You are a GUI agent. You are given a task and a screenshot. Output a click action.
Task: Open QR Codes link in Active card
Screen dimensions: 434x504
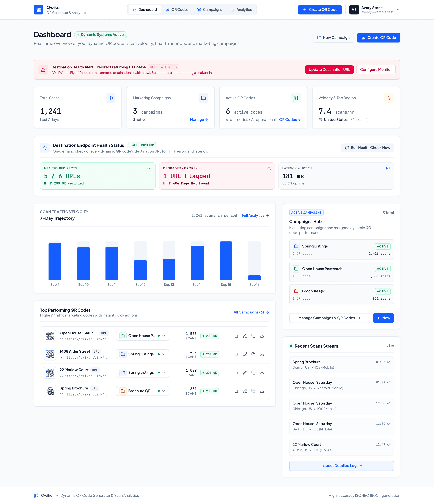tap(290, 120)
